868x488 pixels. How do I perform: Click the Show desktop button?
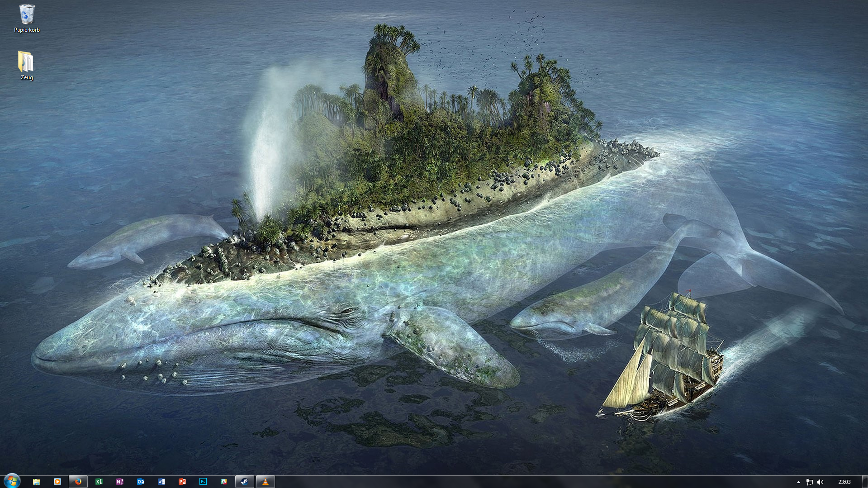[865, 482]
